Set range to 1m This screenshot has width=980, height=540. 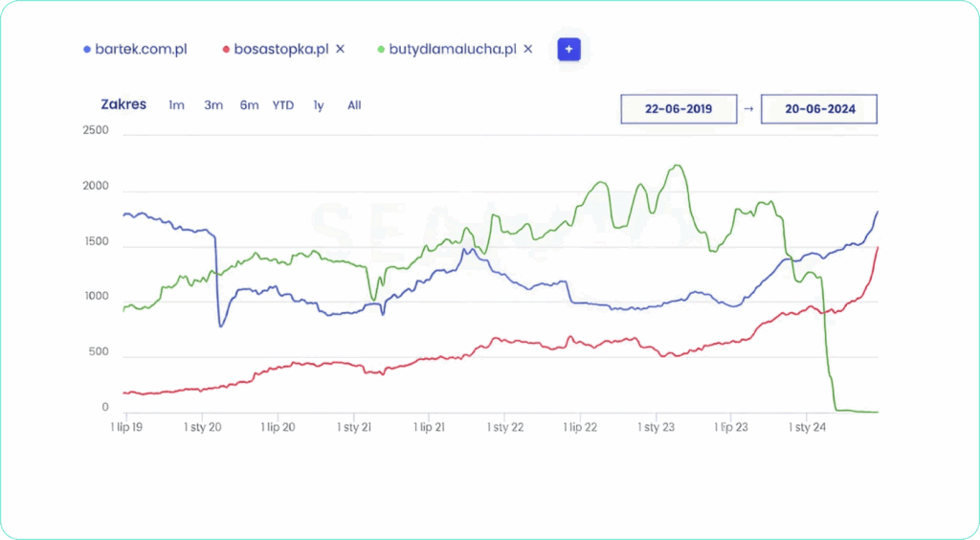(176, 105)
